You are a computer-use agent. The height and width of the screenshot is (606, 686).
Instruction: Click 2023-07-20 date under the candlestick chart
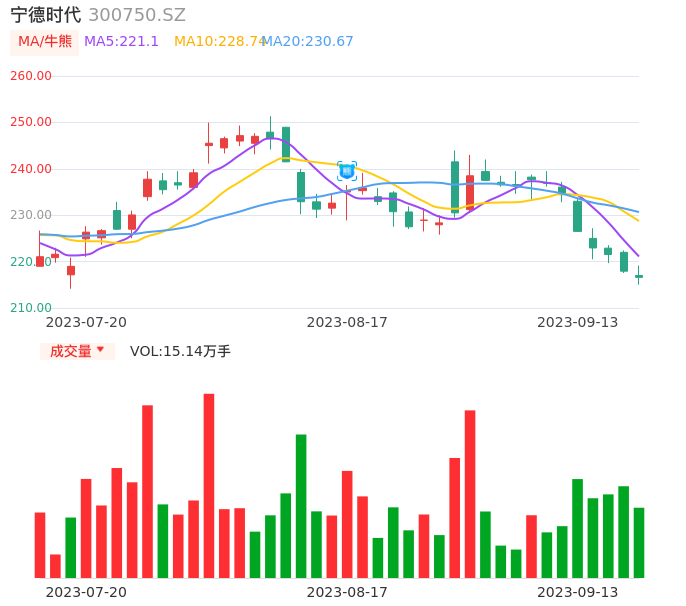pos(86,322)
